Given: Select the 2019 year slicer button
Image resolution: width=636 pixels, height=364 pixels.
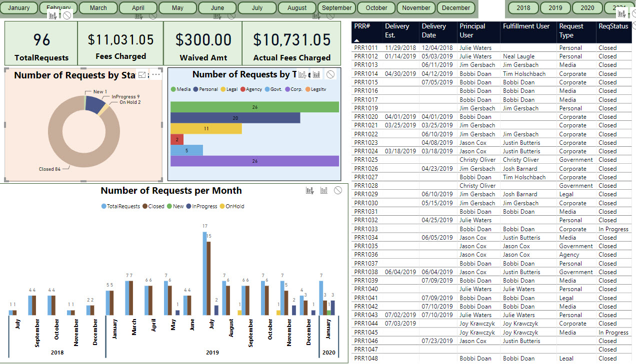Looking at the screenshot, I should click(555, 8).
